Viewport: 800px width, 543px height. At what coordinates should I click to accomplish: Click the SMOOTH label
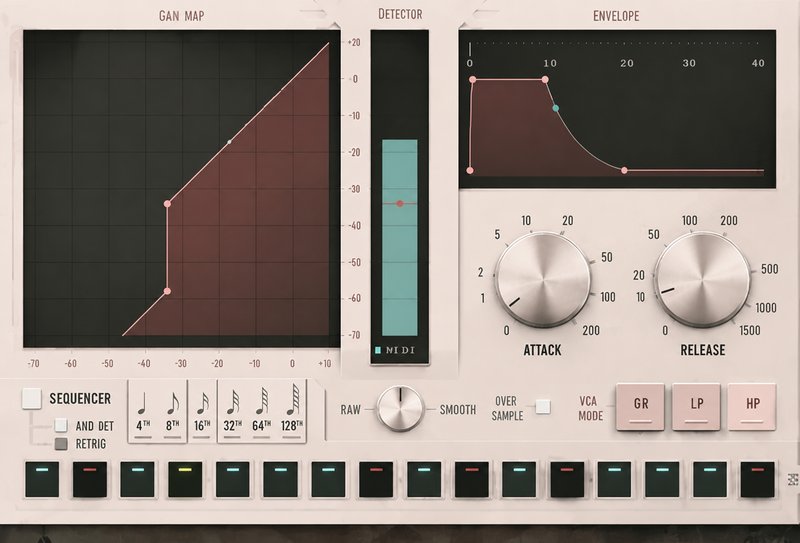[458, 410]
